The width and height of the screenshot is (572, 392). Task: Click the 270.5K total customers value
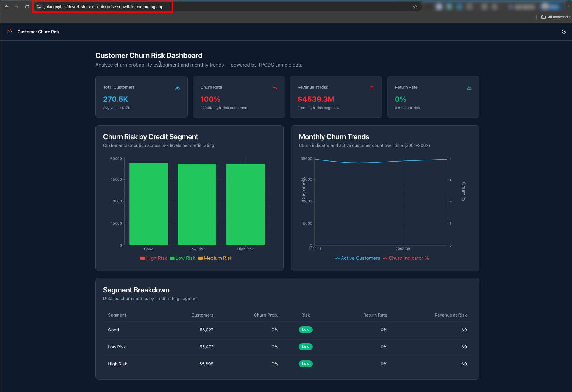(116, 99)
